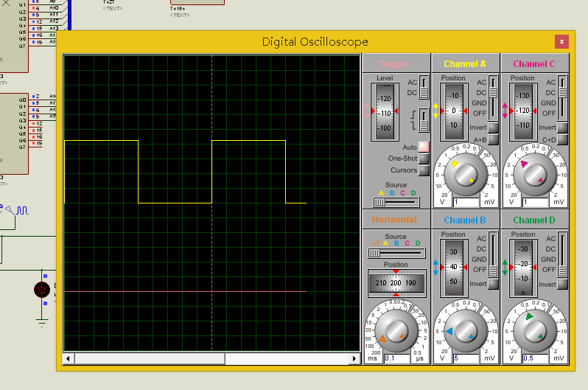Toggle Channel D Invert button

pos(562,284)
